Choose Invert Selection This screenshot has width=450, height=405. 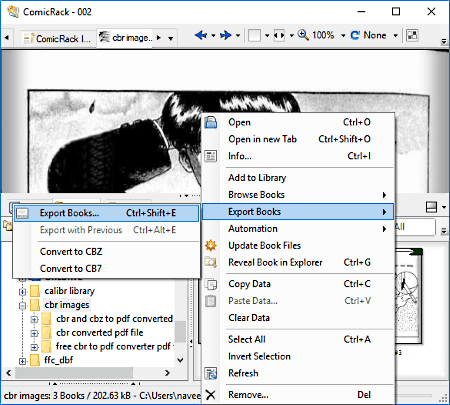point(298,356)
